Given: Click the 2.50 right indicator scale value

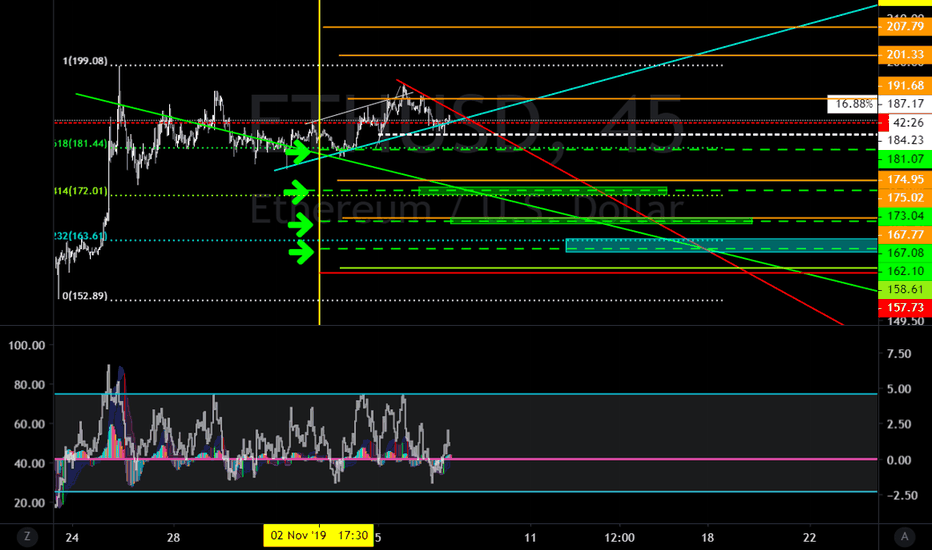Looking at the screenshot, I should (899, 424).
